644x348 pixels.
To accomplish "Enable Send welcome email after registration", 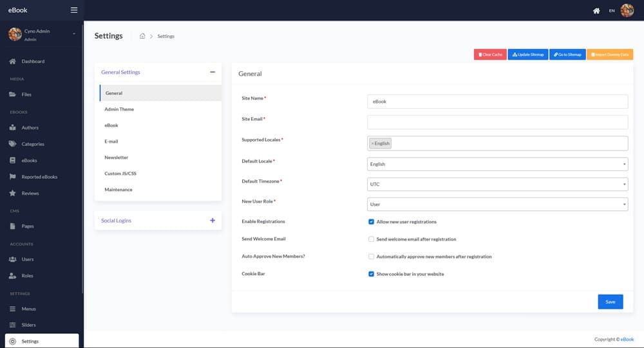I will click(371, 239).
